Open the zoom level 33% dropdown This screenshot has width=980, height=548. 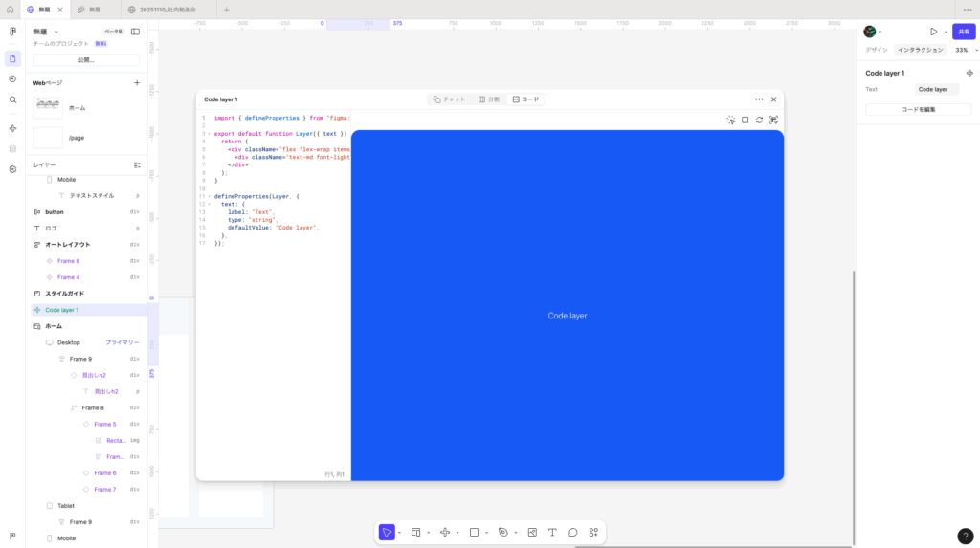pyautogui.click(x=965, y=50)
